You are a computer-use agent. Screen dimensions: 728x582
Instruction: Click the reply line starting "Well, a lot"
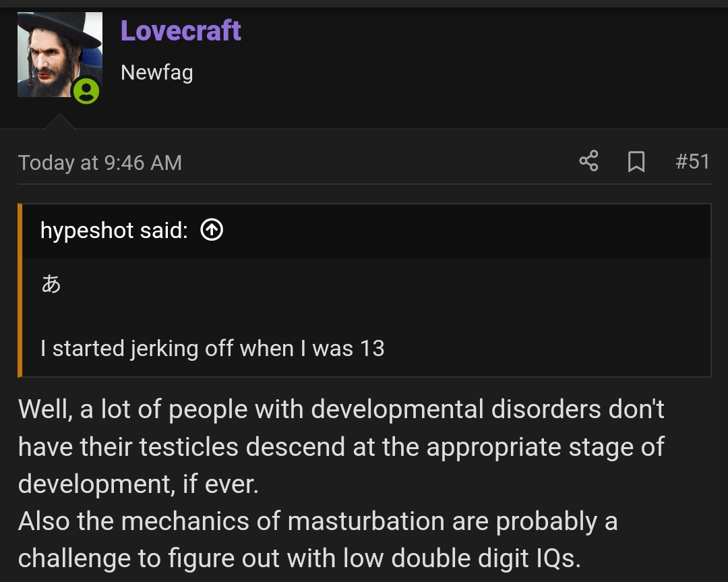341,409
